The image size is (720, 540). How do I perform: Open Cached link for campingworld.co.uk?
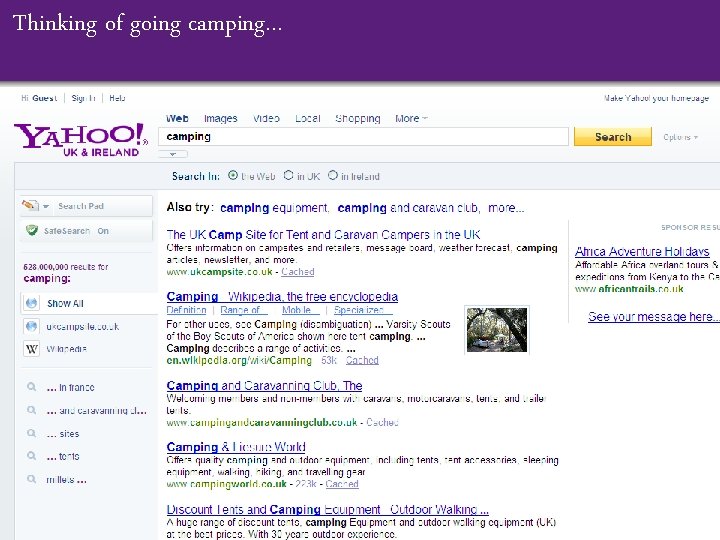click(x=342, y=484)
